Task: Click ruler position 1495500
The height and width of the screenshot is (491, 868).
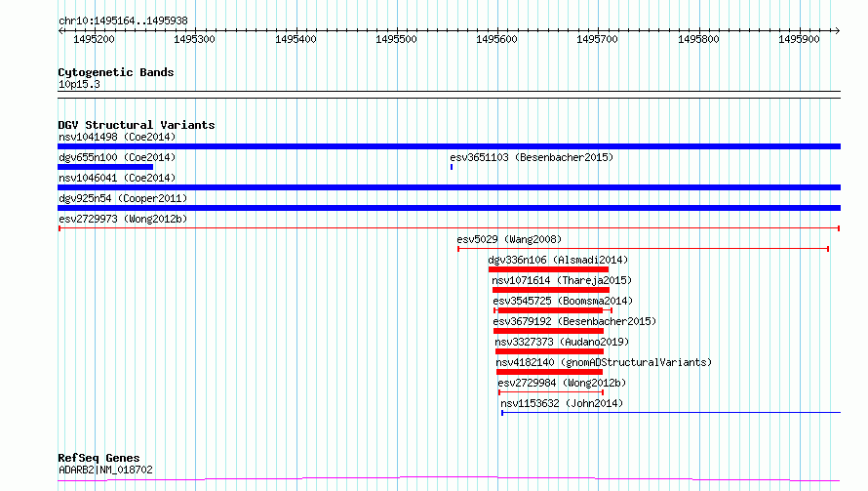Action: coord(396,39)
